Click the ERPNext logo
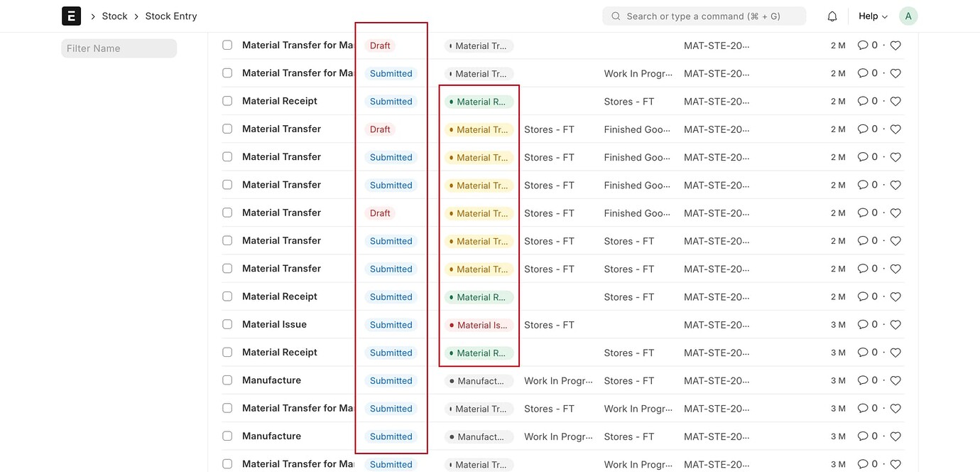 click(71, 14)
